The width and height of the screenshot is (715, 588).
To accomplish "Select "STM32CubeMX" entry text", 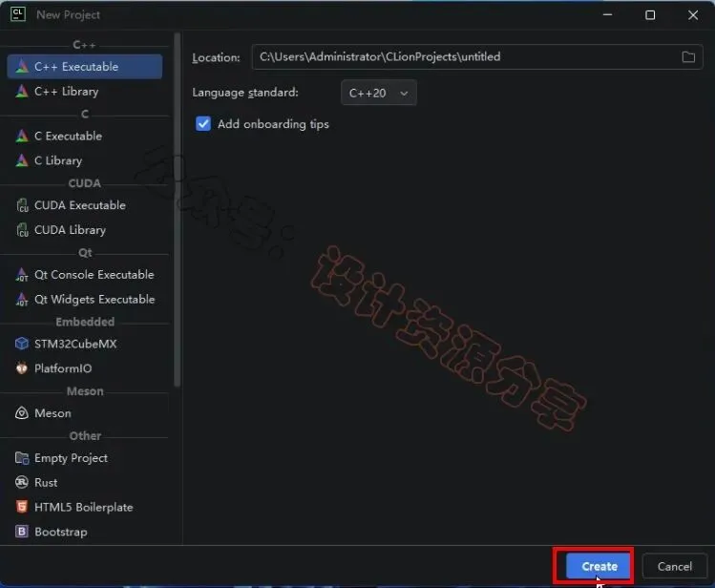I will [x=75, y=344].
